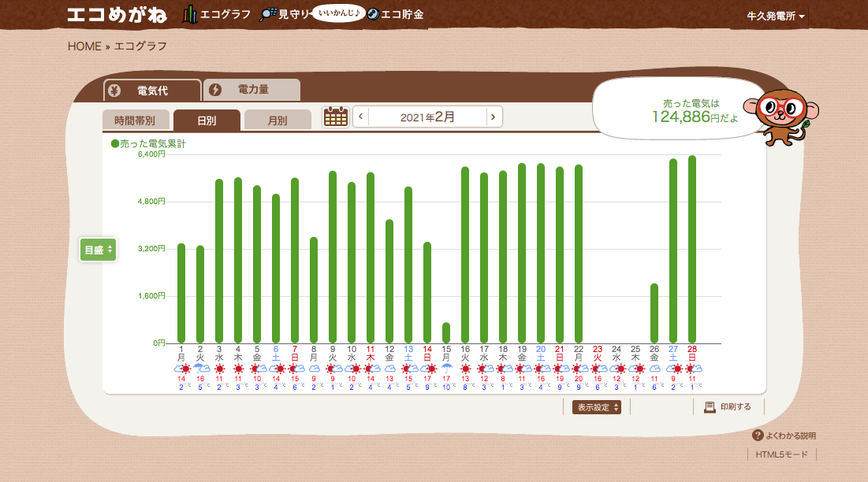The height and width of the screenshot is (482, 868).
Task: Click the 6,400円 axis label
Action: 151,154
